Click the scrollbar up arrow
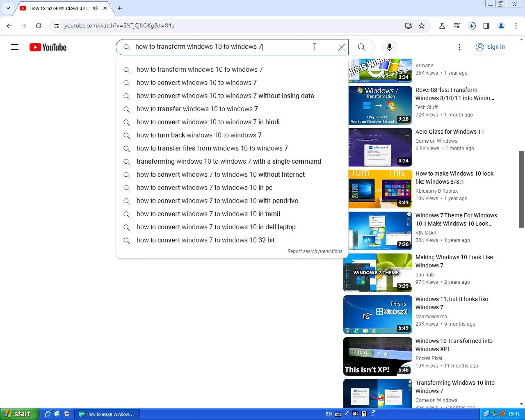 (x=521, y=40)
